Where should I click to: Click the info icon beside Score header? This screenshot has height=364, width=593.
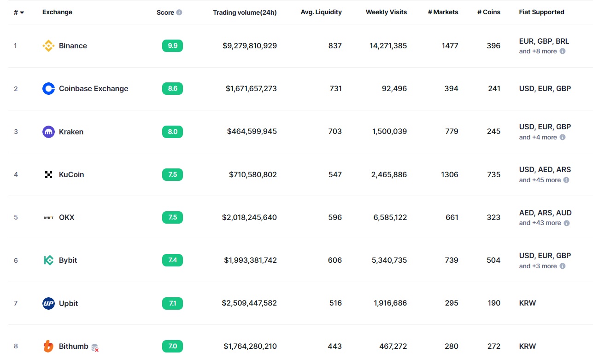(179, 12)
